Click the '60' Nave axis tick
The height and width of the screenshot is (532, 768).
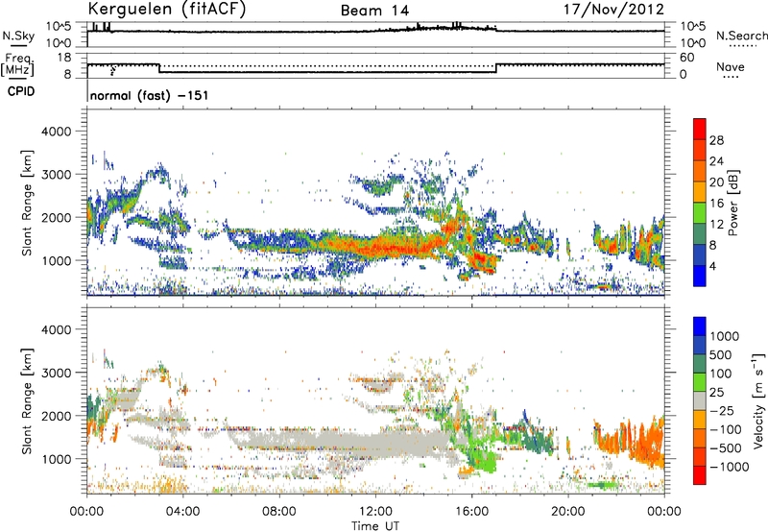point(686,58)
